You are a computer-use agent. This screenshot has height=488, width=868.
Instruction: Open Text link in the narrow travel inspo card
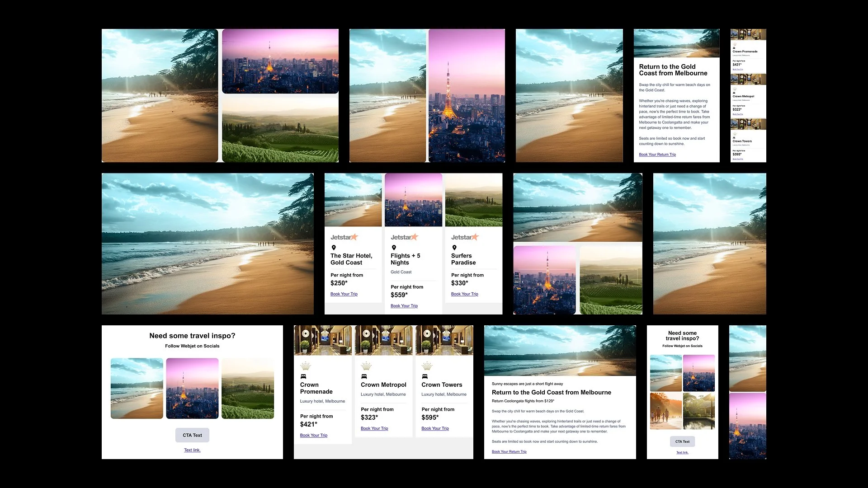click(682, 452)
